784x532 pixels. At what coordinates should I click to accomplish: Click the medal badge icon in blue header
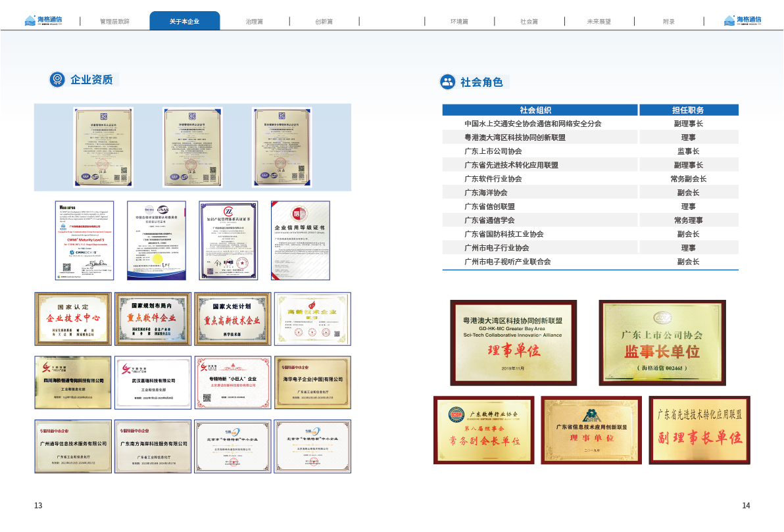tap(57, 80)
